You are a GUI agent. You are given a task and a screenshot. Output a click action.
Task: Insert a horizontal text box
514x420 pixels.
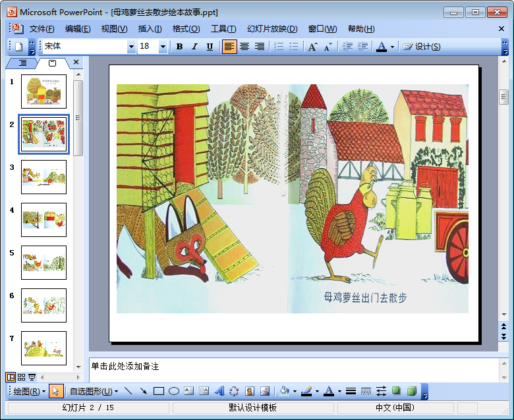pos(189,391)
